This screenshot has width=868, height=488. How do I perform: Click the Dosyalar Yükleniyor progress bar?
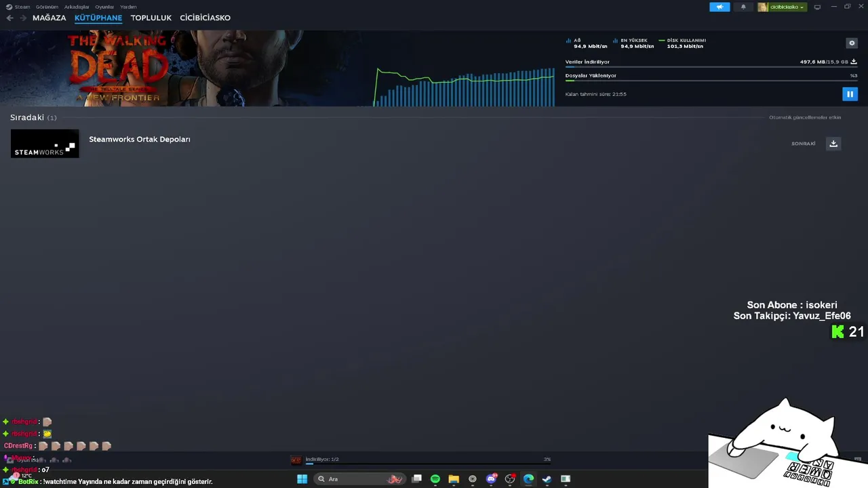click(711, 81)
